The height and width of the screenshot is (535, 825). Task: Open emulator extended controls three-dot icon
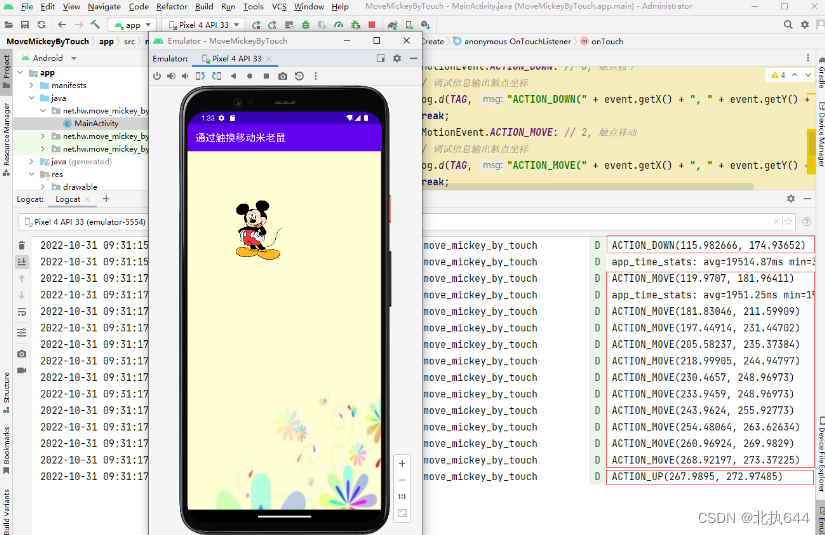click(x=316, y=76)
